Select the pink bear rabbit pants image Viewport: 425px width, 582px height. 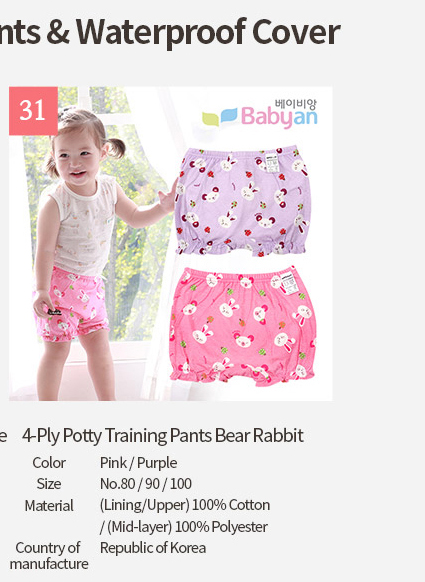243,326
